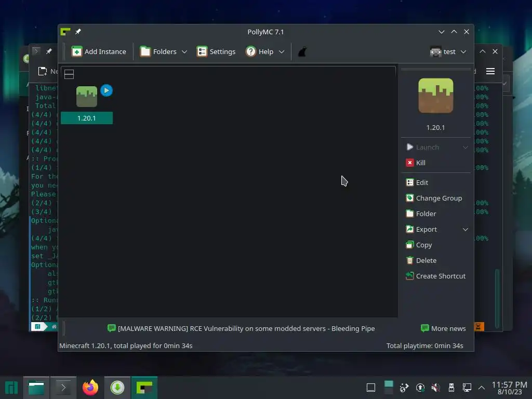Click the news speech bubble icon
This screenshot has height=399, width=532.
coord(111,328)
